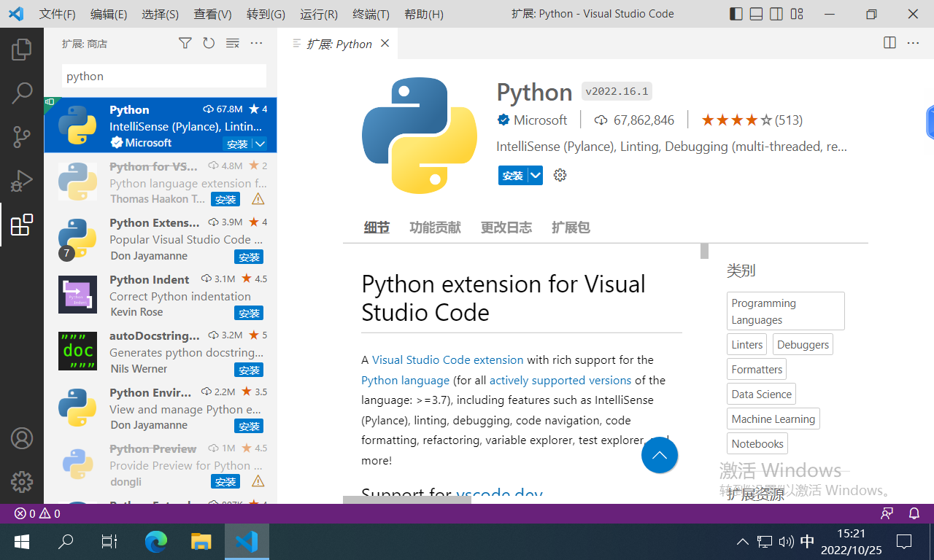Follow the Visual Studio Code extension link
This screenshot has width=934, height=560.
pyautogui.click(x=447, y=359)
